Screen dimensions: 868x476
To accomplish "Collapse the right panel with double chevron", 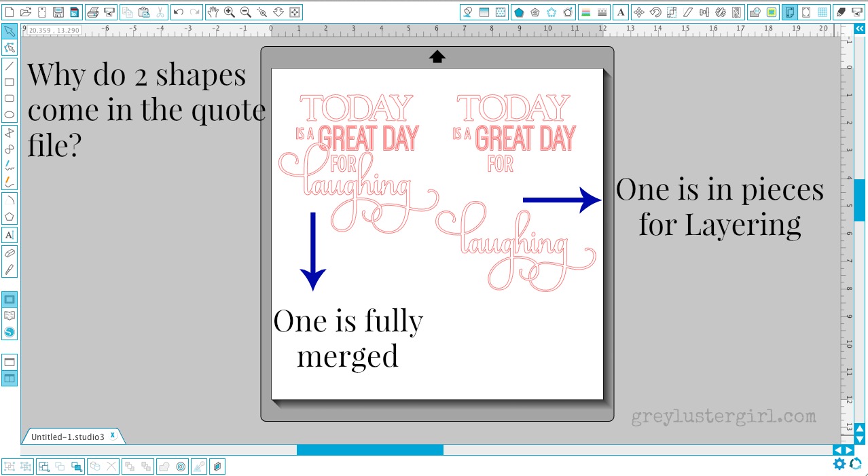I will tap(859, 29).
